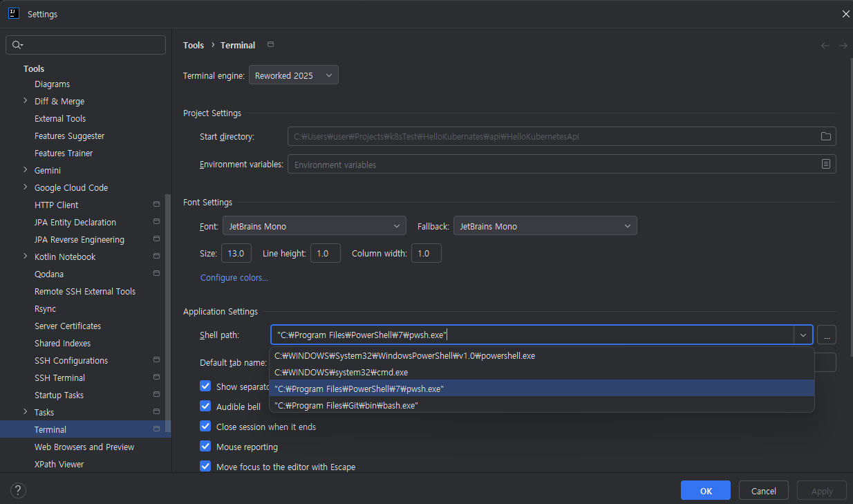853x504 pixels.
Task: Toggle the Audible bell checkbox
Action: point(205,406)
